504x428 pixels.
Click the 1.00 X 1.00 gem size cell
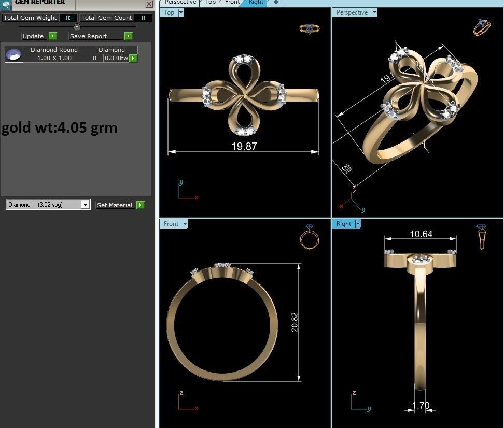(54, 58)
